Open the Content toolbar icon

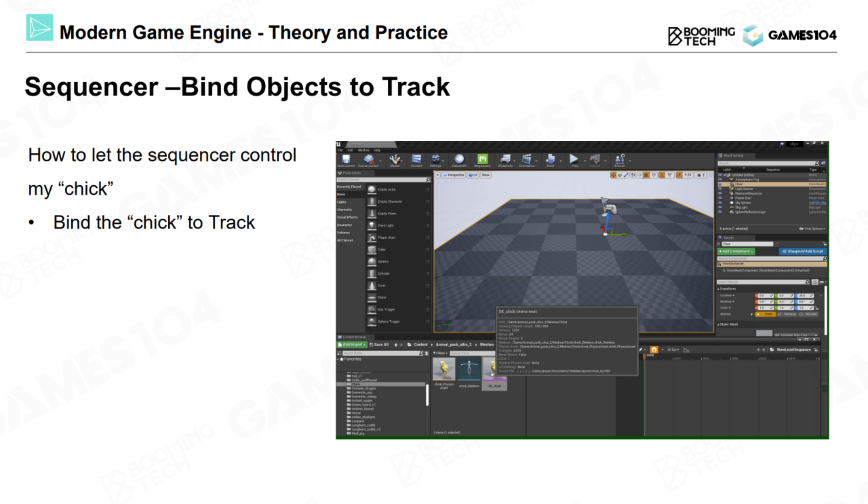pyautogui.click(x=416, y=160)
